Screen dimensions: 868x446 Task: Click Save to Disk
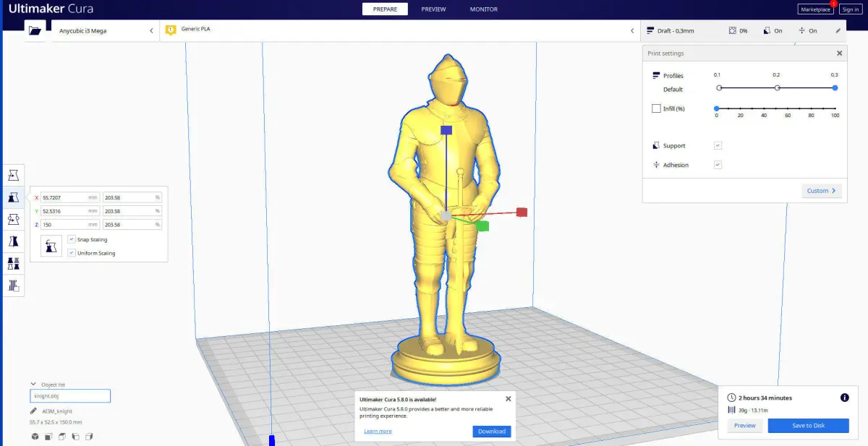pyautogui.click(x=808, y=426)
